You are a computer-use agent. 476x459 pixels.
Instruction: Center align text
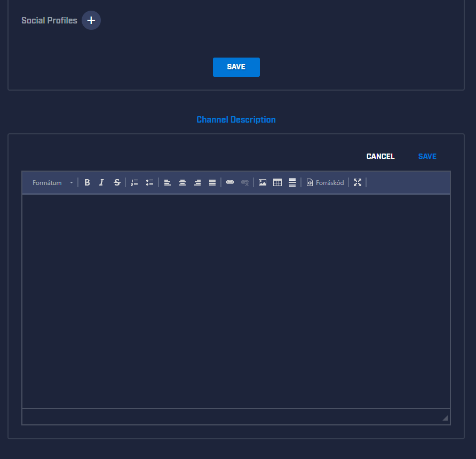(183, 182)
